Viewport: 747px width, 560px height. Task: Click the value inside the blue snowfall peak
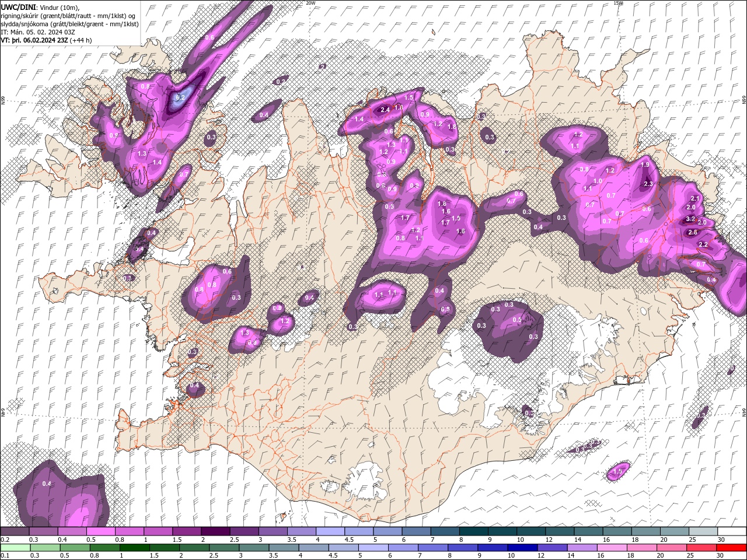click(x=180, y=97)
